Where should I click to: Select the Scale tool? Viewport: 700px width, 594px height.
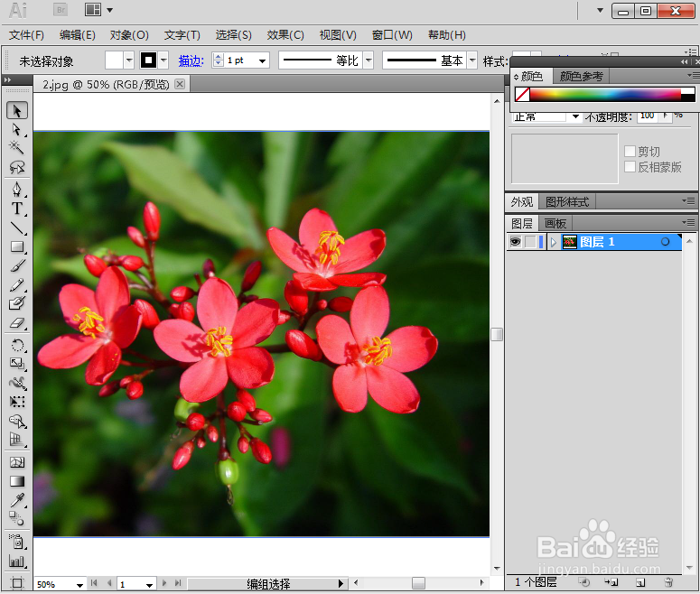(17, 364)
